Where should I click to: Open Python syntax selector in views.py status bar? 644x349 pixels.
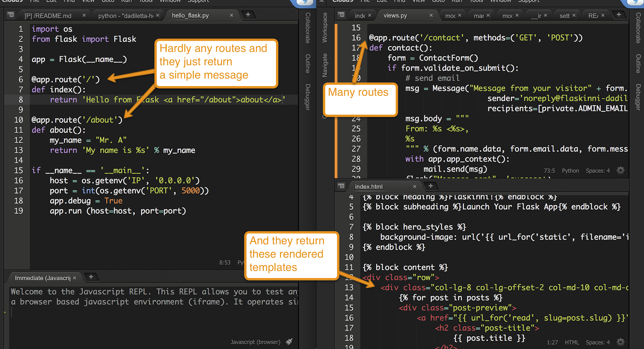(x=570, y=171)
